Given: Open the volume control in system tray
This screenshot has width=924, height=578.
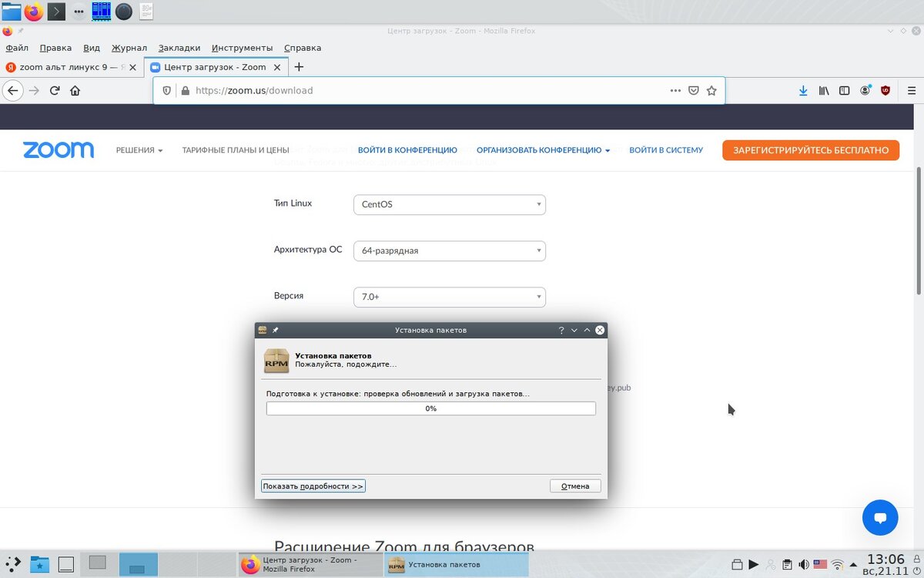Looking at the screenshot, I should point(803,564).
